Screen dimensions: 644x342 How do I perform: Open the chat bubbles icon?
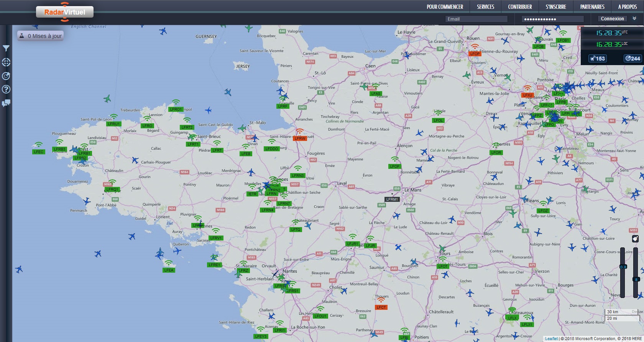point(6,103)
